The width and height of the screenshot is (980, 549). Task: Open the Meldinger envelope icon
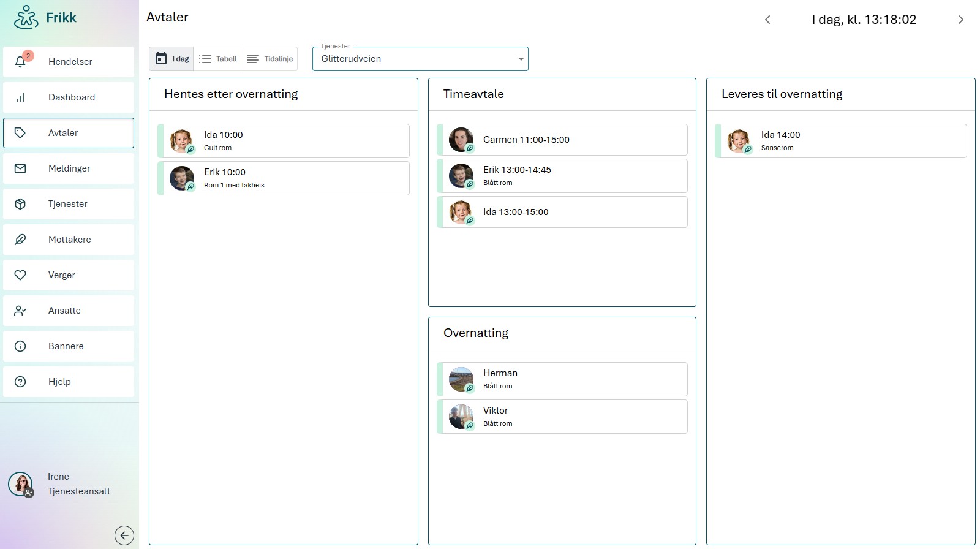[x=20, y=168]
